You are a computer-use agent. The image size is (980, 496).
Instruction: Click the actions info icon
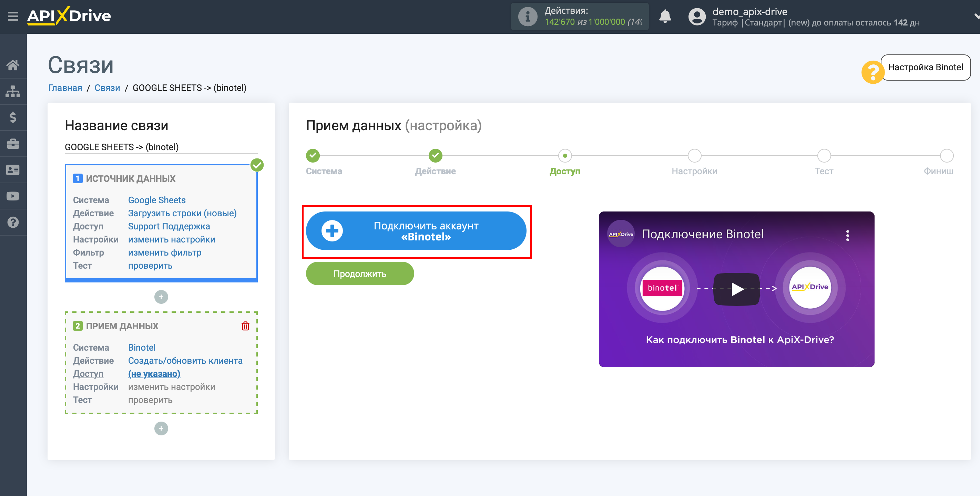528,16
